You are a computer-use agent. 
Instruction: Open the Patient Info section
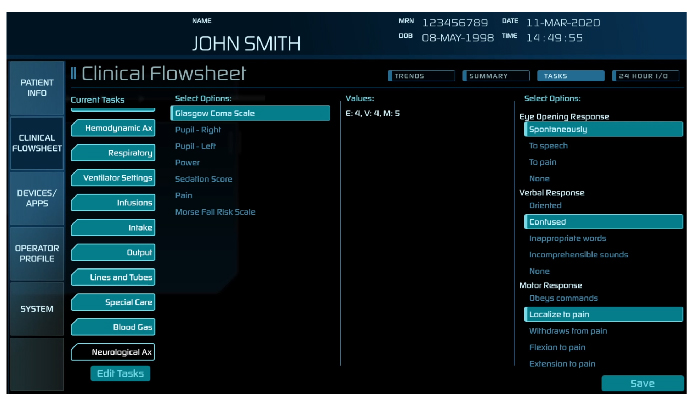coord(37,88)
